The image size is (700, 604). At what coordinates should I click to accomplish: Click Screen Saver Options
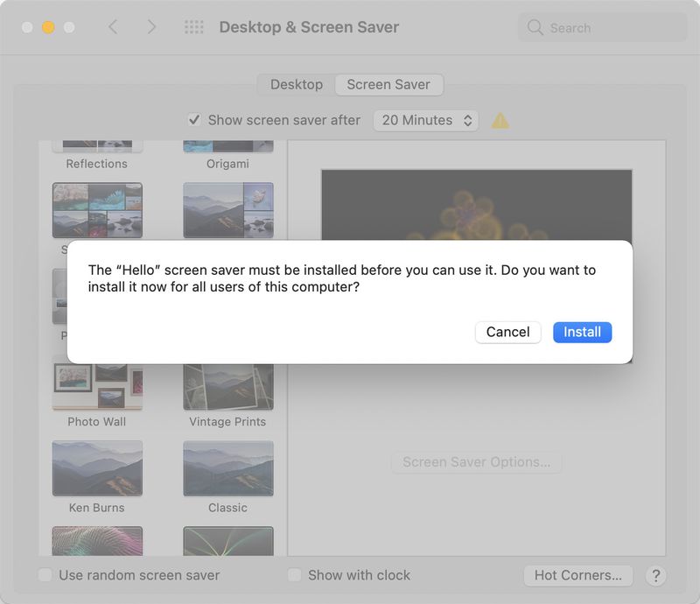(476, 462)
